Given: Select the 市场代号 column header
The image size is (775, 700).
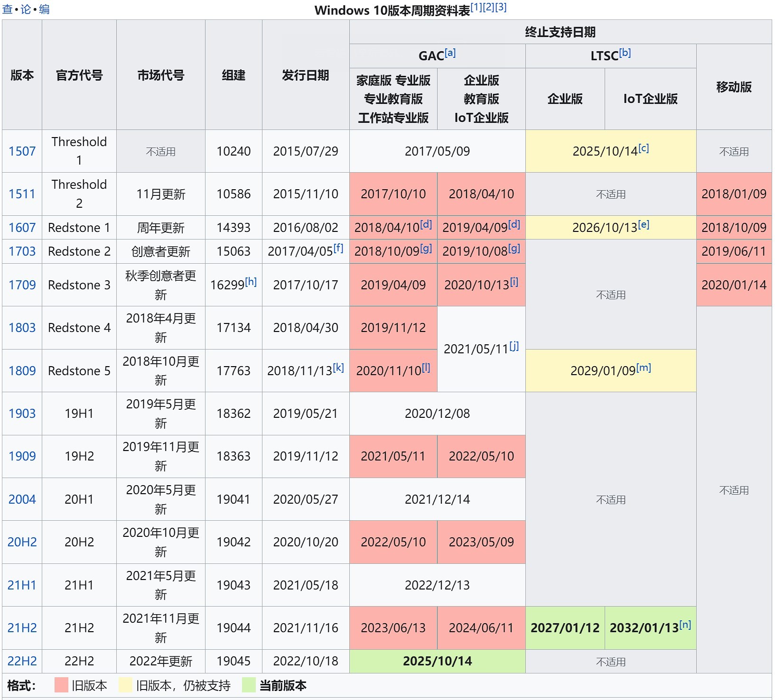Looking at the screenshot, I should click(161, 75).
